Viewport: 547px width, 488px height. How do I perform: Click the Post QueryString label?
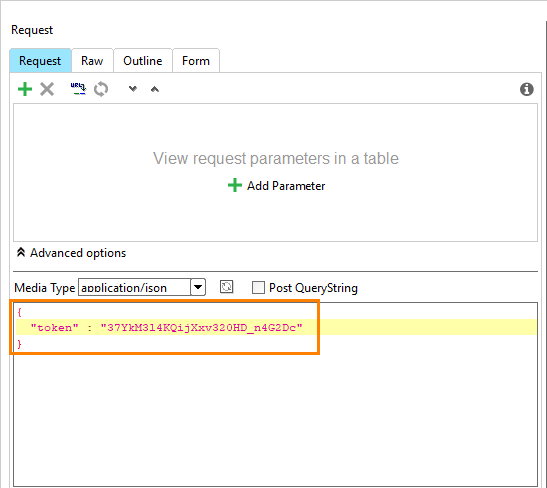[313, 288]
